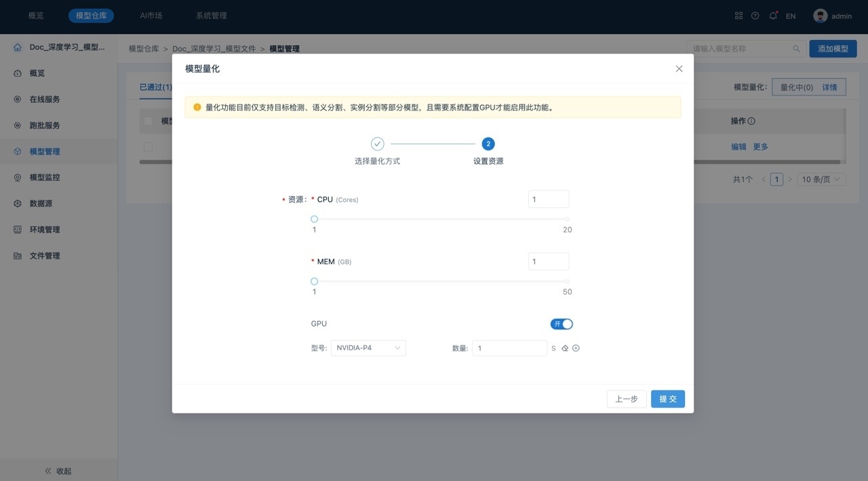Open the apps grid icon in header
Viewport: 868px width, 481px height.
pyautogui.click(x=738, y=16)
